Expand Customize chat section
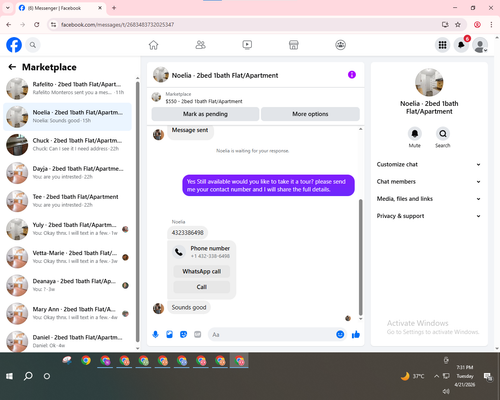The image size is (500, 400). point(429,164)
